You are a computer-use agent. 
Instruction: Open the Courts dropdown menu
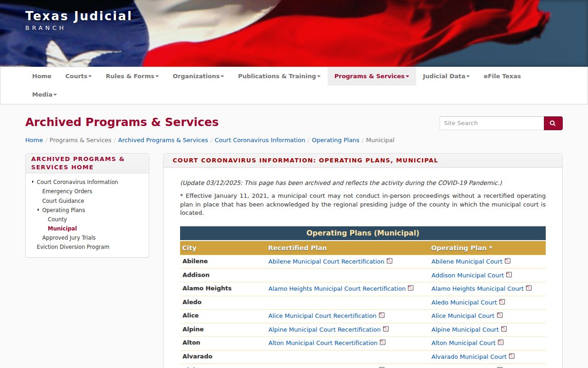pyautogui.click(x=79, y=76)
